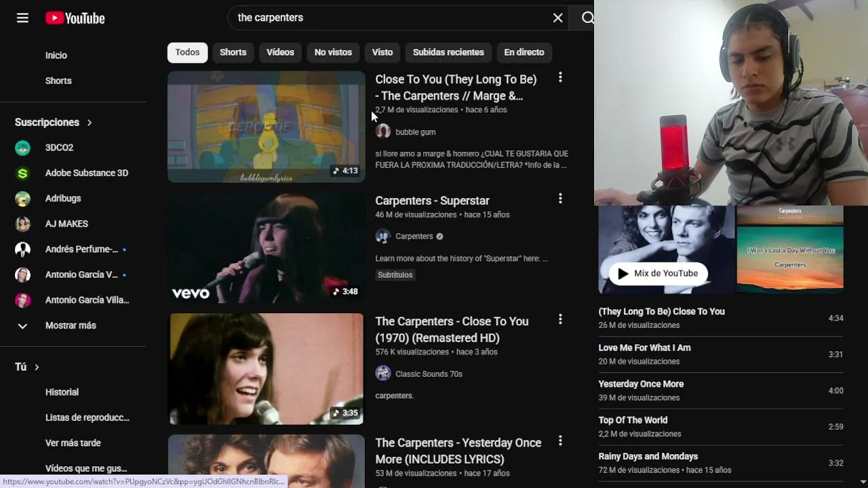Viewport: 868px width, 488px height.
Task: Open the Antonio García V... channel avatar
Action: tap(22, 274)
